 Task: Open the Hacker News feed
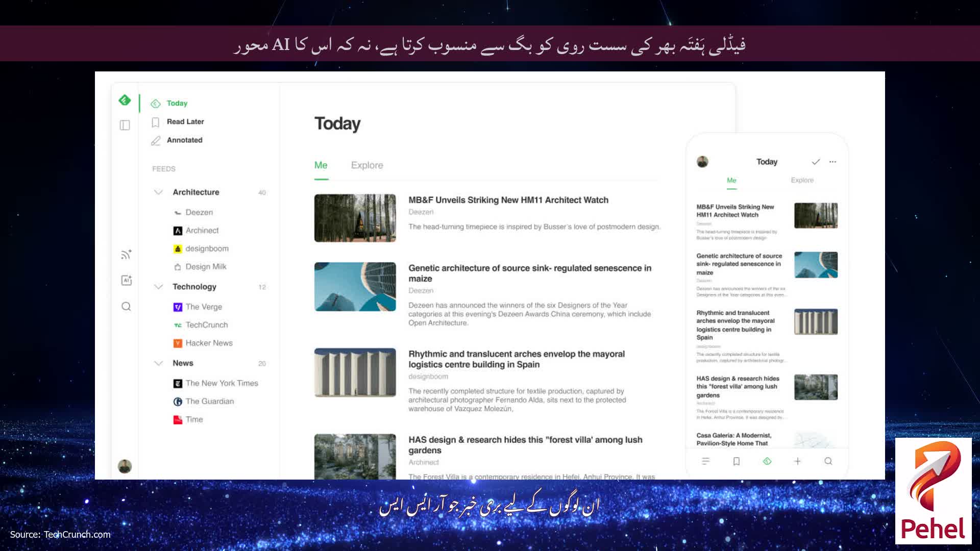coord(209,343)
